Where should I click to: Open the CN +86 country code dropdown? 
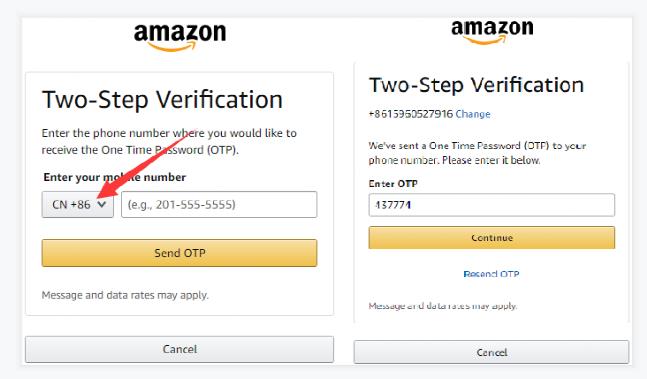click(x=78, y=205)
